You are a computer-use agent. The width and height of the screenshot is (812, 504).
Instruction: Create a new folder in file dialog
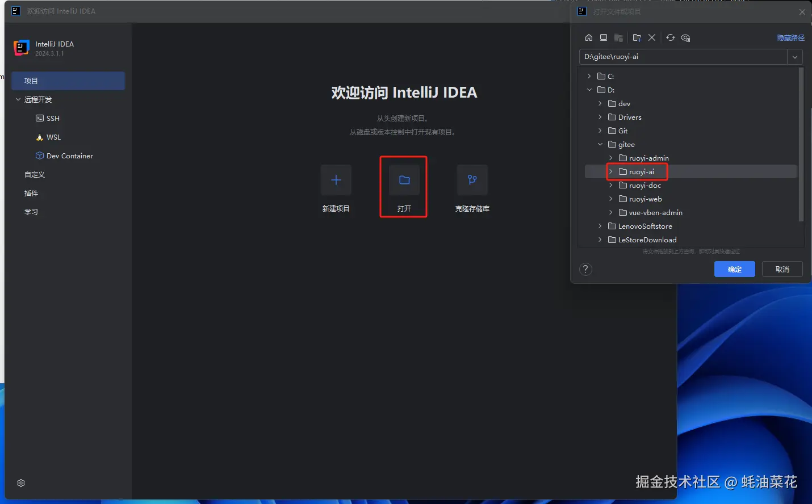[x=637, y=37]
